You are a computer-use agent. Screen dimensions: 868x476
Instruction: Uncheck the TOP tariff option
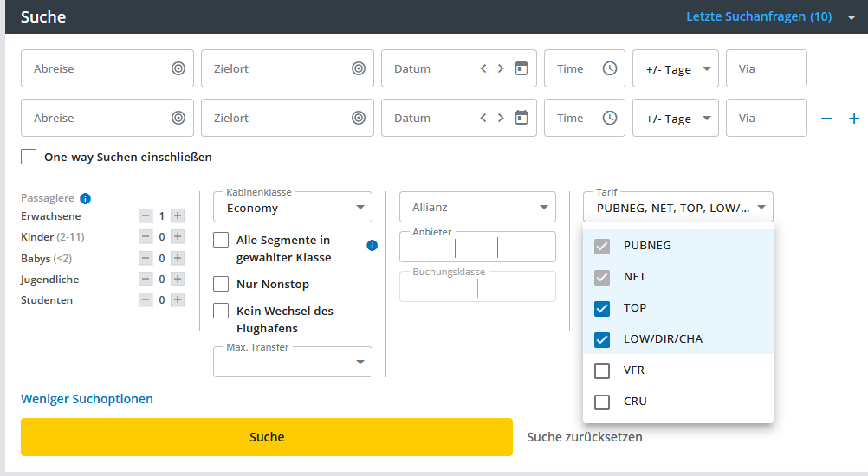(x=602, y=308)
